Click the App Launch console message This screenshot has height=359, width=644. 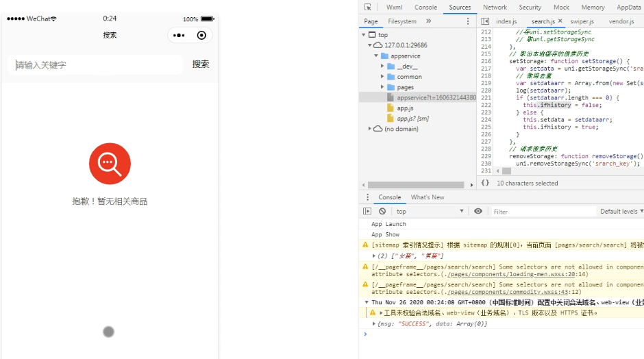[x=388, y=224]
